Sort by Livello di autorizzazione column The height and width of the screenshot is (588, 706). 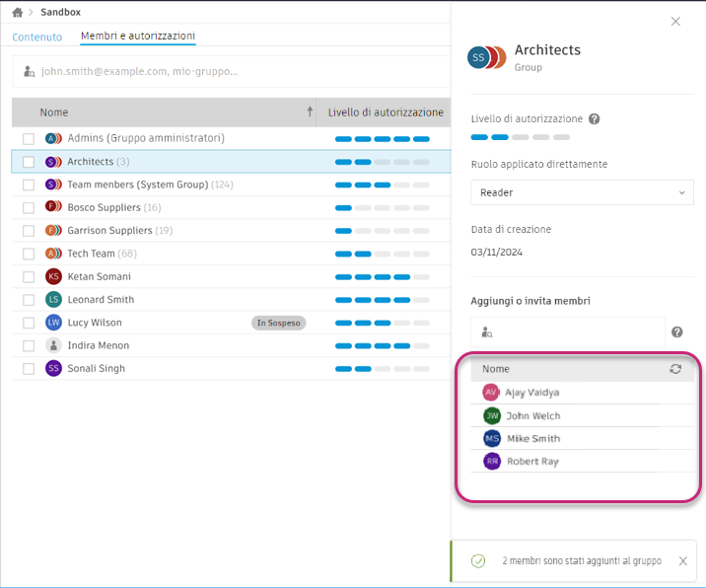[x=386, y=112]
